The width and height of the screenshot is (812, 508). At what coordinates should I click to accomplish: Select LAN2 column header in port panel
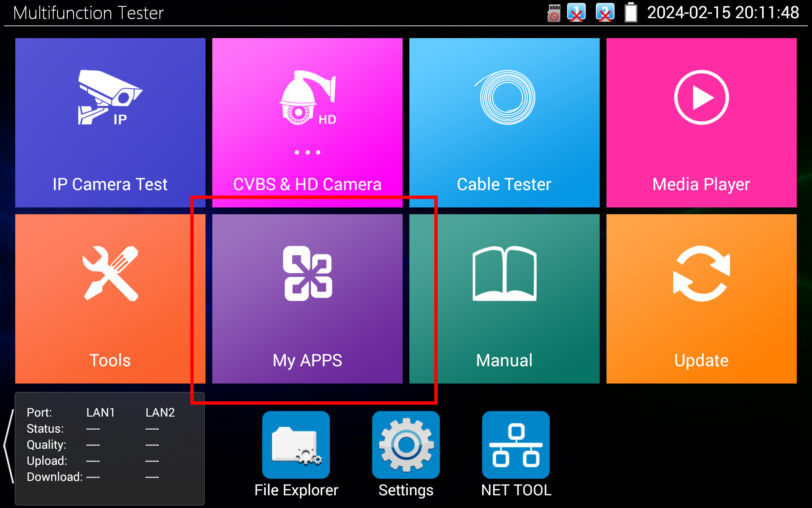point(160,412)
